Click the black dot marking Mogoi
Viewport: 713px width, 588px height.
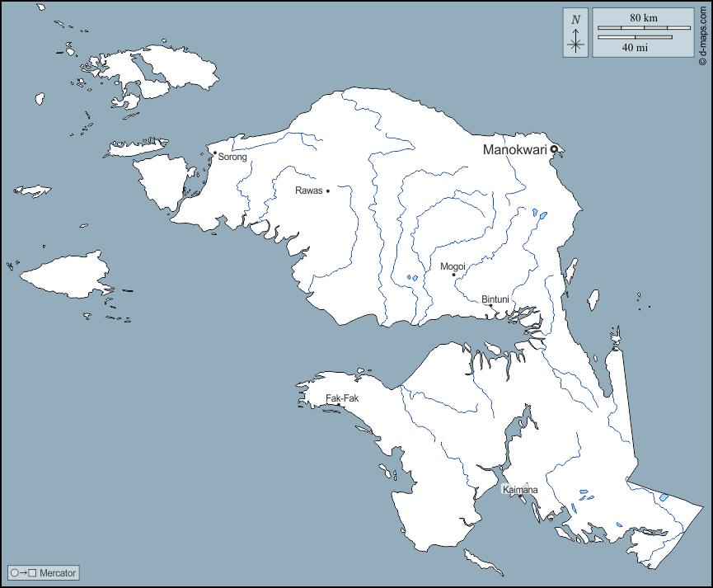pos(453,275)
